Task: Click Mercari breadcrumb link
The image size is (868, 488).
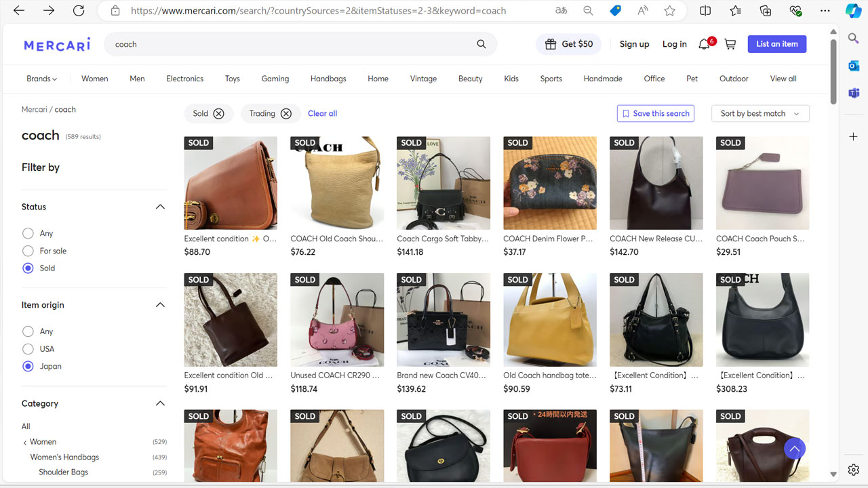Action: pos(34,110)
